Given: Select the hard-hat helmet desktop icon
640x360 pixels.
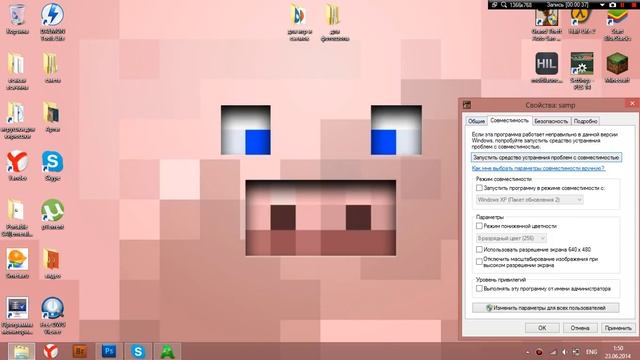Looking at the screenshot, I should pyautogui.click(x=17, y=259).
